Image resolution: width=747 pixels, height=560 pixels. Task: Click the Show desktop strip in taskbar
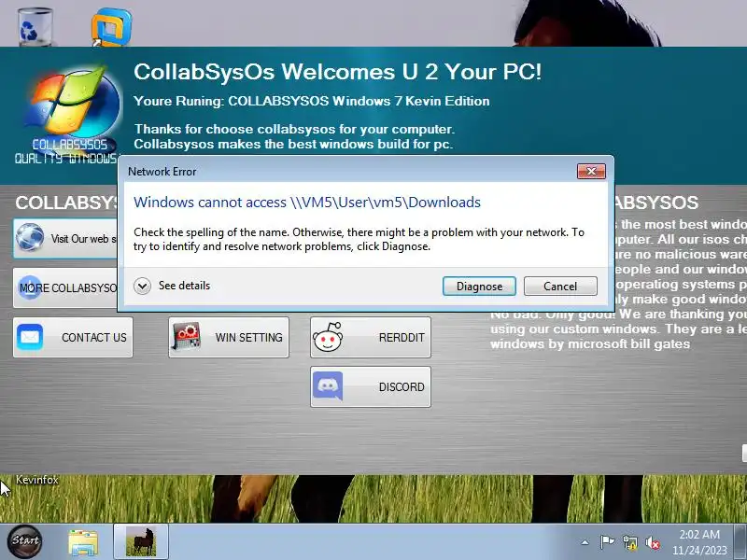point(741,541)
